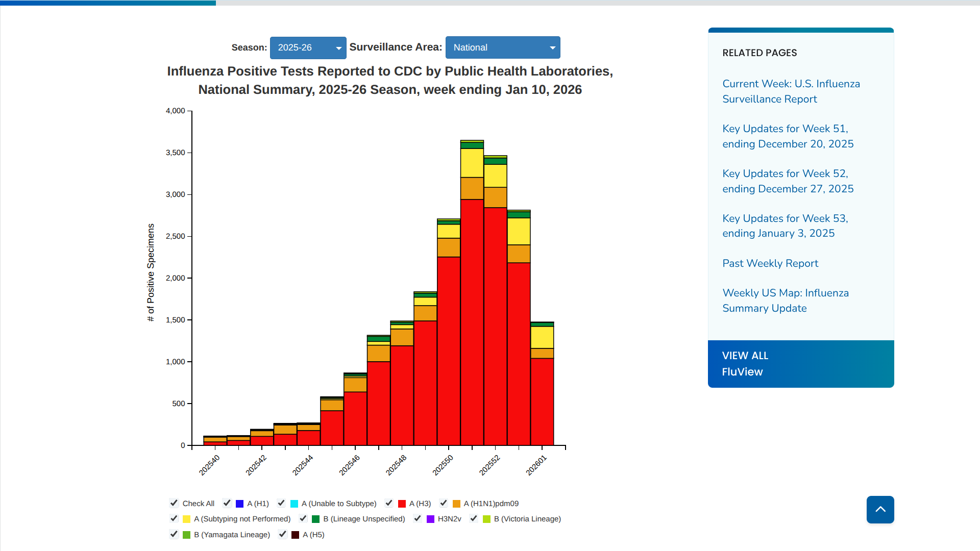This screenshot has height=551, width=980.
Task: Uncheck the Check All checkbox
Action: point(174,503)
